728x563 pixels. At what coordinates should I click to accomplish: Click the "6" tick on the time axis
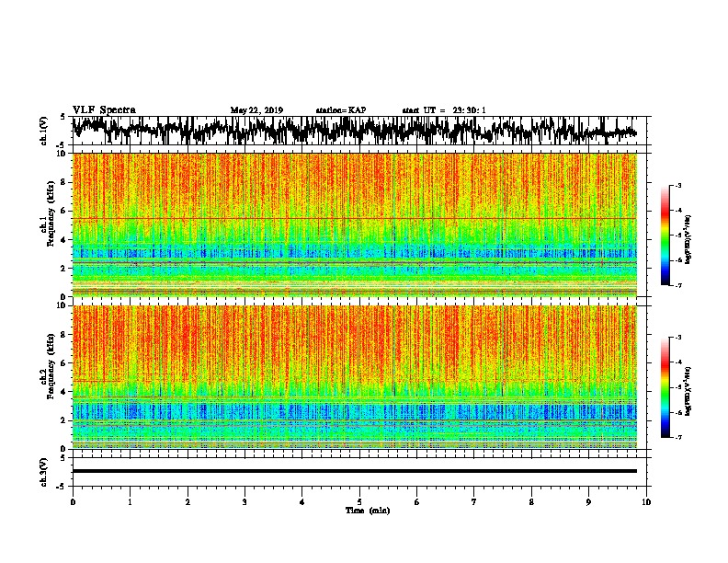tap(417, 502)
